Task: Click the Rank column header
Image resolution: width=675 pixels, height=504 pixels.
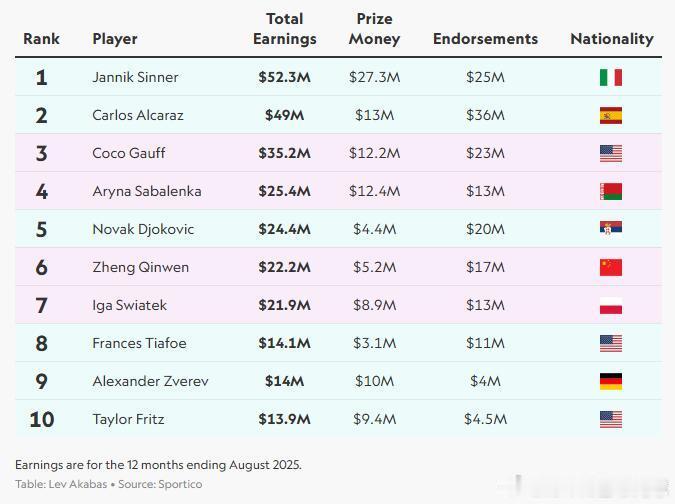Action: (x=41, y=39)
